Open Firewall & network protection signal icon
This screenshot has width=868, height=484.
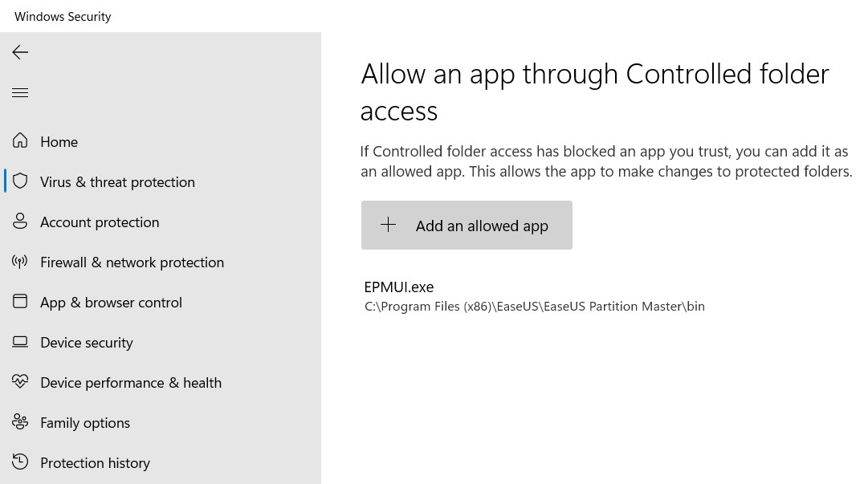20,261
